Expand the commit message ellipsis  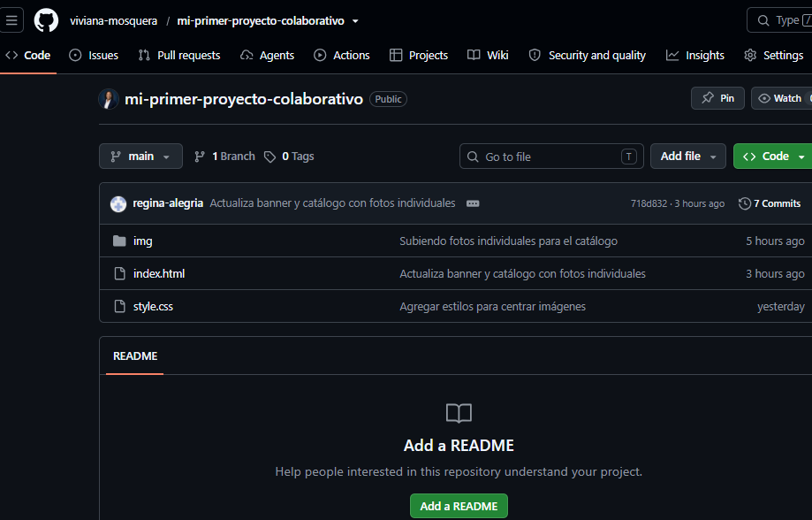(x=473, y=203)
